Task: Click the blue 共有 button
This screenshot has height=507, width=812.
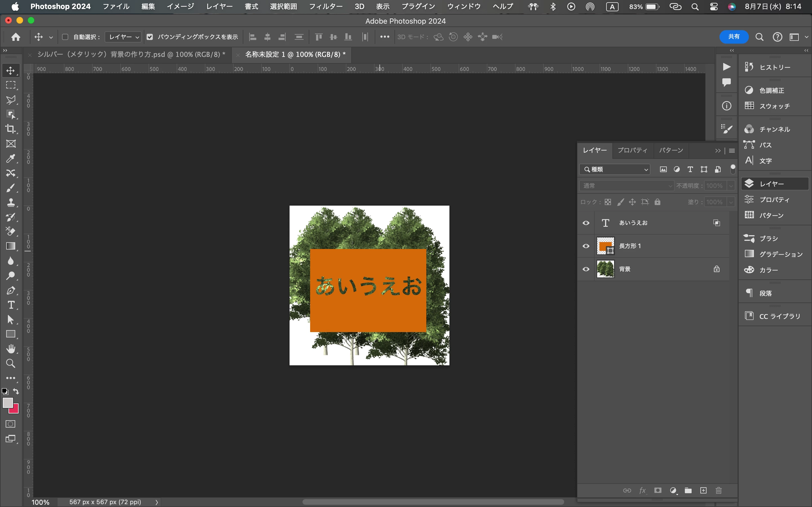Action: tap(734, 37)
